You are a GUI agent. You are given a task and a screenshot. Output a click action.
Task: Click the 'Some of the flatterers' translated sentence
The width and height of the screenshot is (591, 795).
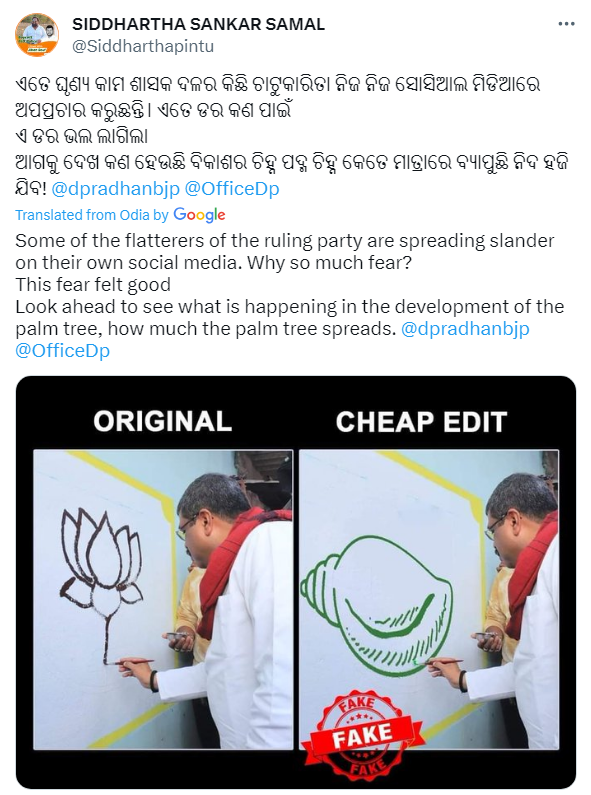(284, 251)
